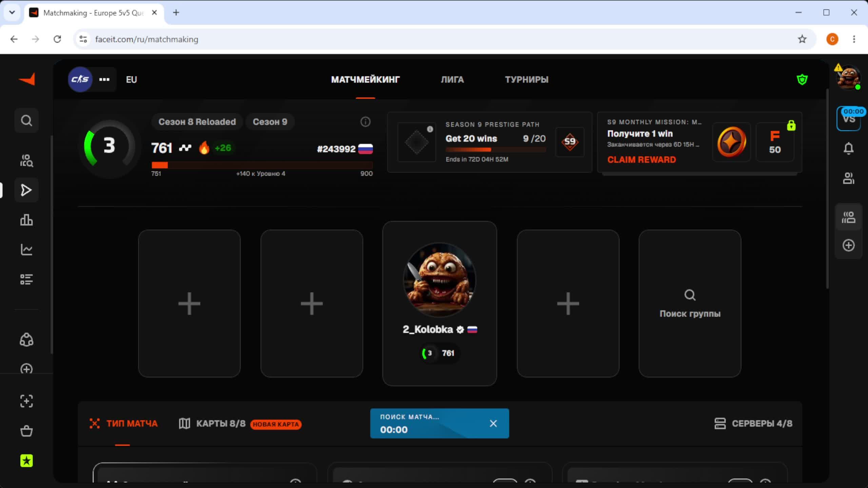Click the FACEIT logo in the sidebar
868x488 pixels.
27,79
